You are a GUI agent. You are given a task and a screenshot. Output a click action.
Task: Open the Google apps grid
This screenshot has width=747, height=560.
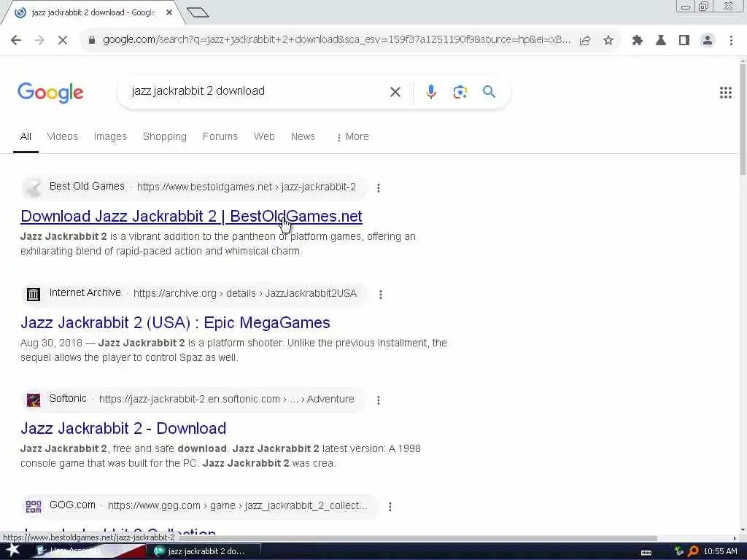point(726,93)
